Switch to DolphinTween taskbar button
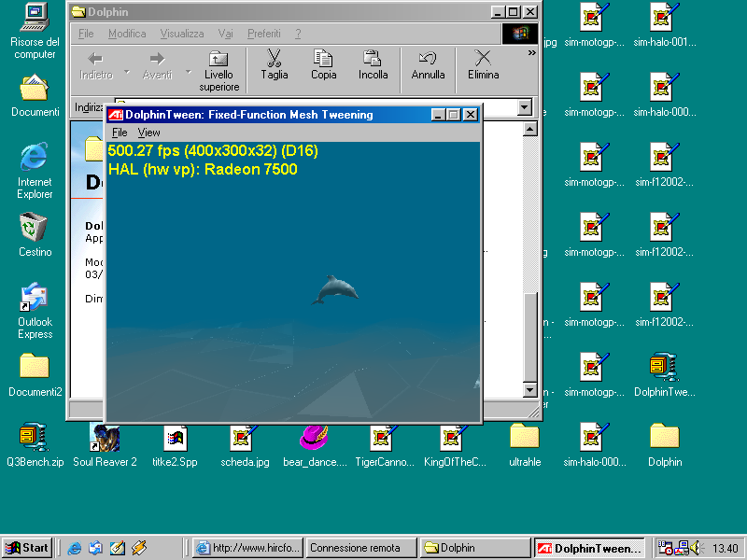Screen dimensions: 747x560 589,548
